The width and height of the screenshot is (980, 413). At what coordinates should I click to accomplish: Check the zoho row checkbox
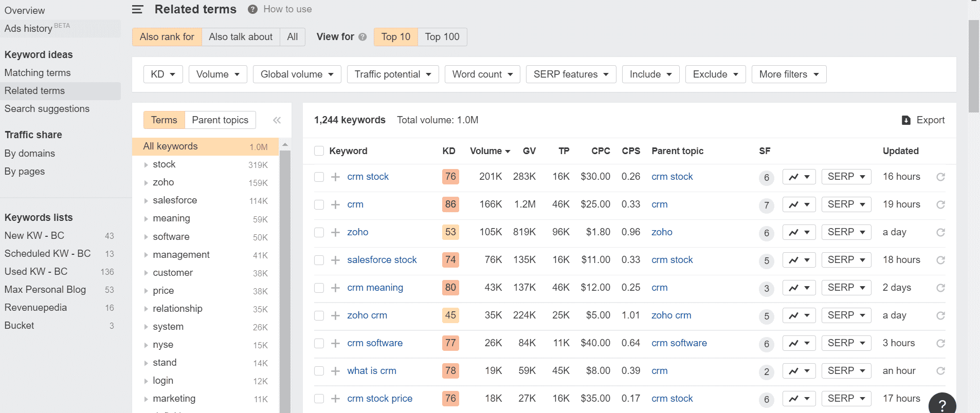pos(319,232)
